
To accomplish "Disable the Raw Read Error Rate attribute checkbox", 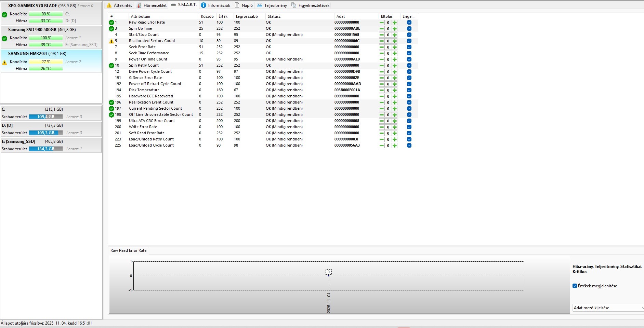I will [x=409, y=23].
